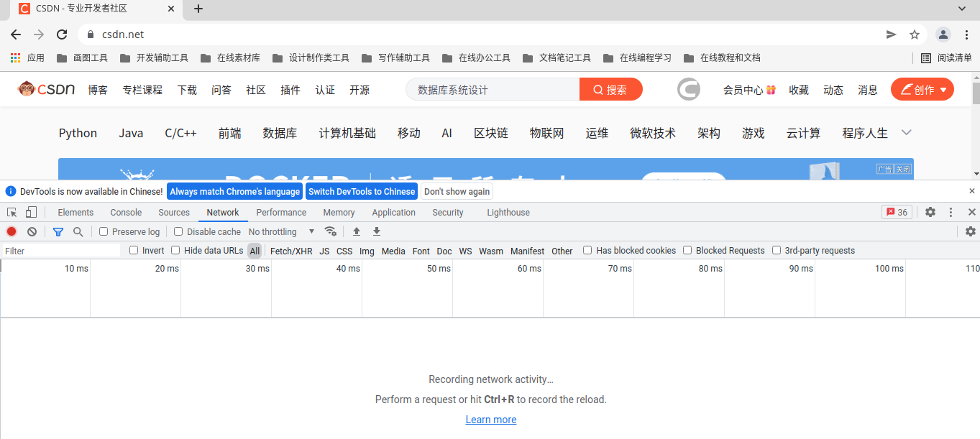980x439 pixels.
Task: Go back in browser history
Action: coord(16,34)
